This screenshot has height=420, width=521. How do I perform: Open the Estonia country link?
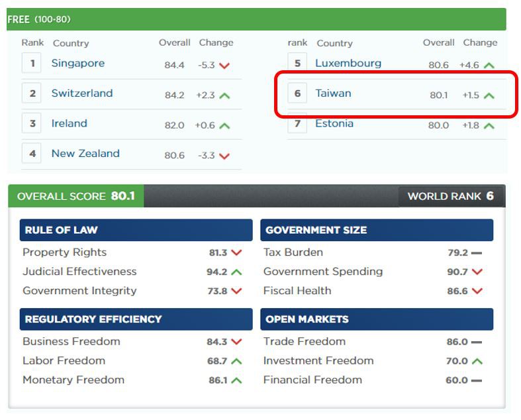click(334, 124)
